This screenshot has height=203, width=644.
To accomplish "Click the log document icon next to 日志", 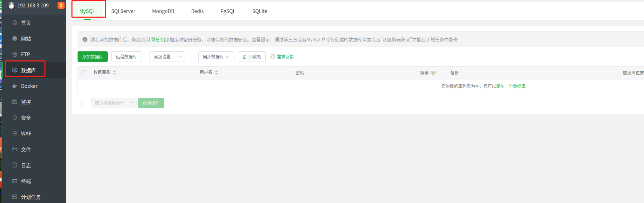I will pyautogui.click(x=15, y=165).
